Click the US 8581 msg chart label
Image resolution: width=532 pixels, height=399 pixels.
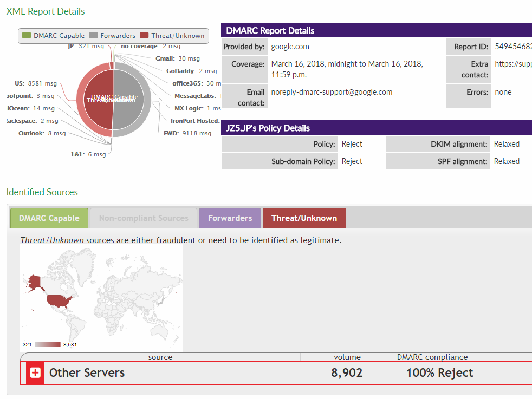(36, 84)
